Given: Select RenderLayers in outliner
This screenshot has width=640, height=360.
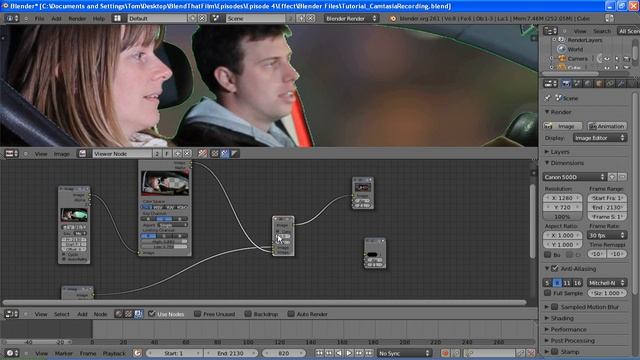Looking at the screenshot, I should tap(584, 40).
